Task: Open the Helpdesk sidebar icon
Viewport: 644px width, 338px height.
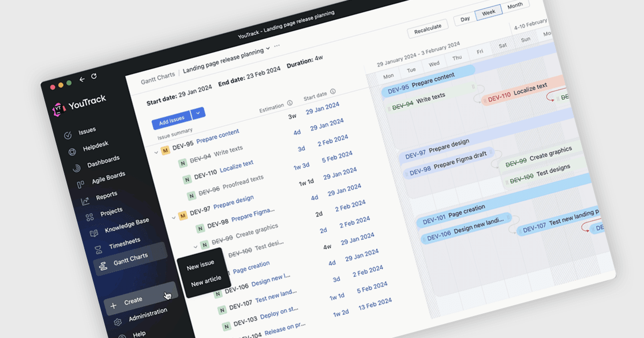Action: click(72, 152)
